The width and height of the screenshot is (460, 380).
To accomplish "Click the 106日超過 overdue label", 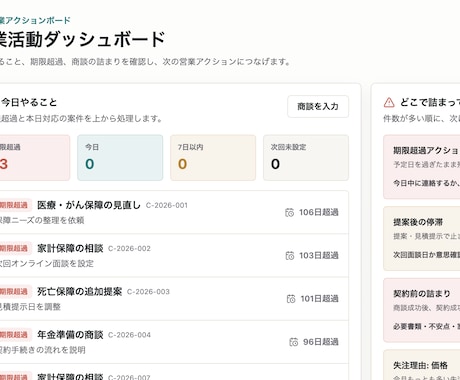I will [x=319, y=212].
